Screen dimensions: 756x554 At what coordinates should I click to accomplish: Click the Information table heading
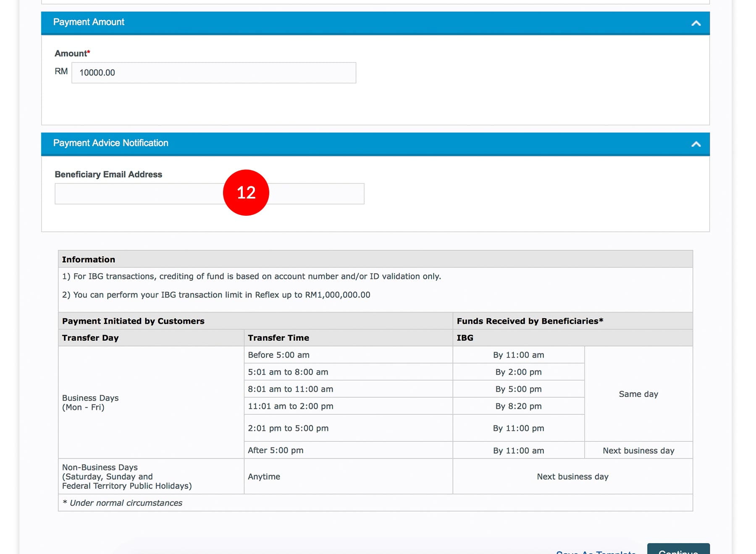(x=89, y=259)
